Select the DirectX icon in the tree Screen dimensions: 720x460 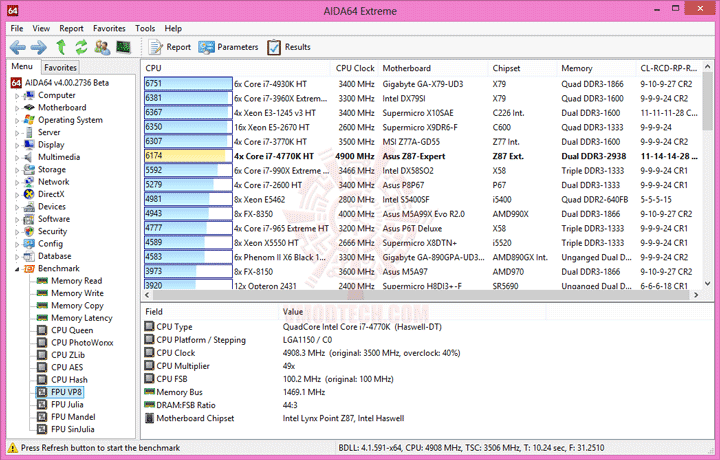tap(29, 194)
